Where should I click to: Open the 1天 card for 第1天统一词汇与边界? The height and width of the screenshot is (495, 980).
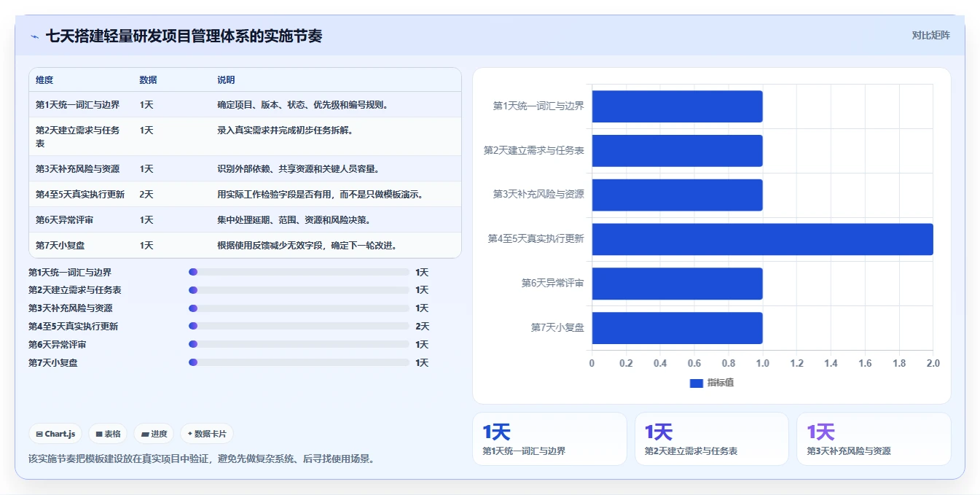[549, 439]
